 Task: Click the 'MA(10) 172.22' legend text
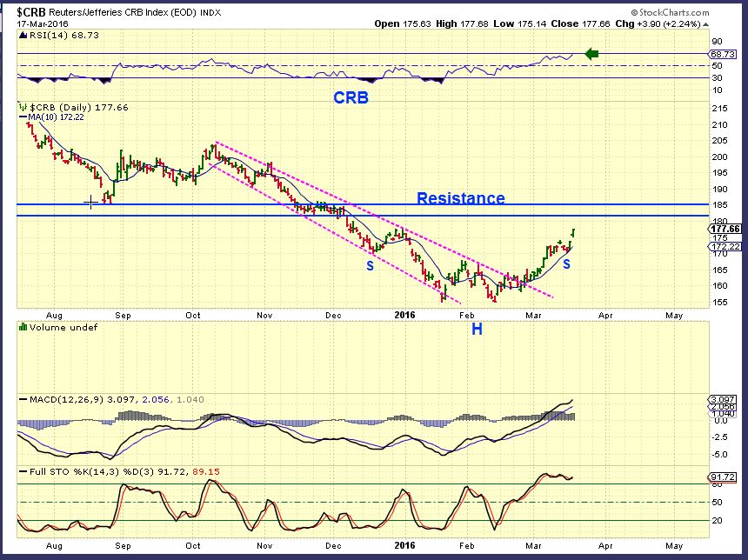[x=56, y=117]
